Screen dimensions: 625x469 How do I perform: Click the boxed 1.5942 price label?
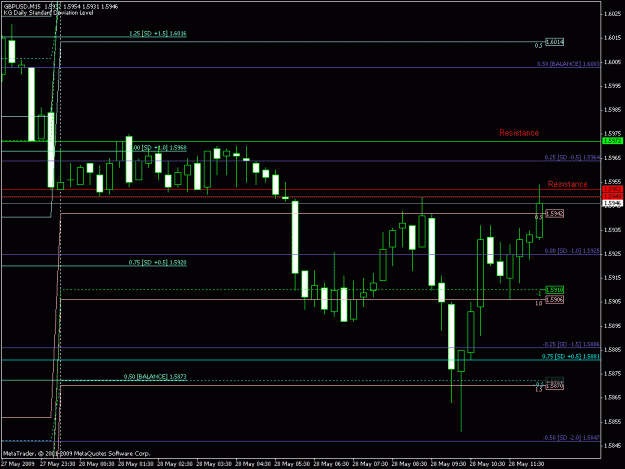[554, 214]
